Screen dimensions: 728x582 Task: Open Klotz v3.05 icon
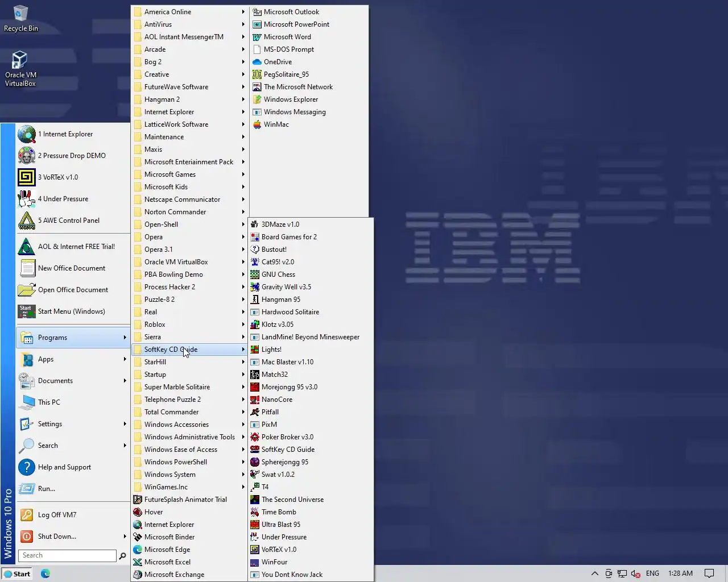click(x=255, y=325)
